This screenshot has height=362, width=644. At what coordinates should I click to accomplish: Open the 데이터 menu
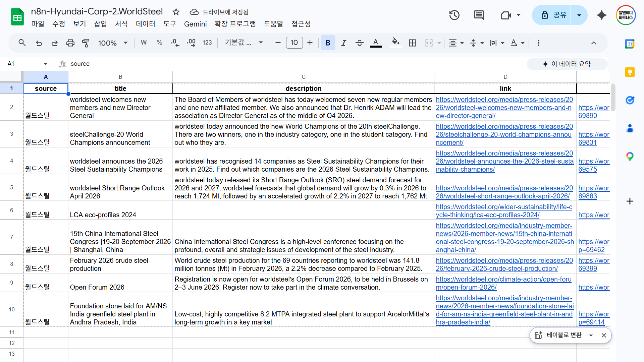click(x=146, y=24)
